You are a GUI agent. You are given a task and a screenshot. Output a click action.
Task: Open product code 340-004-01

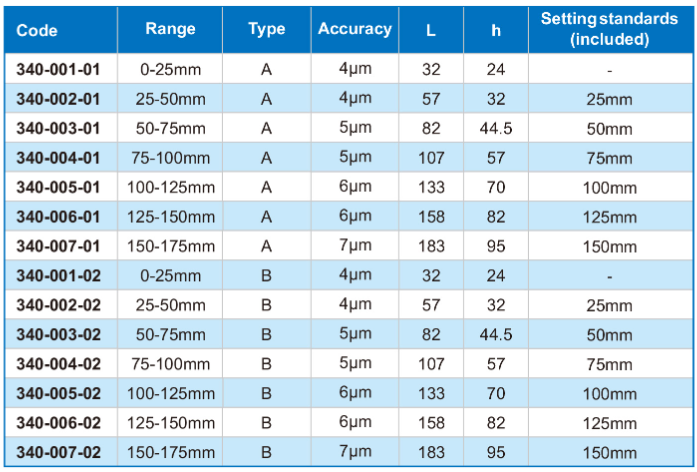tap(58, 158)
